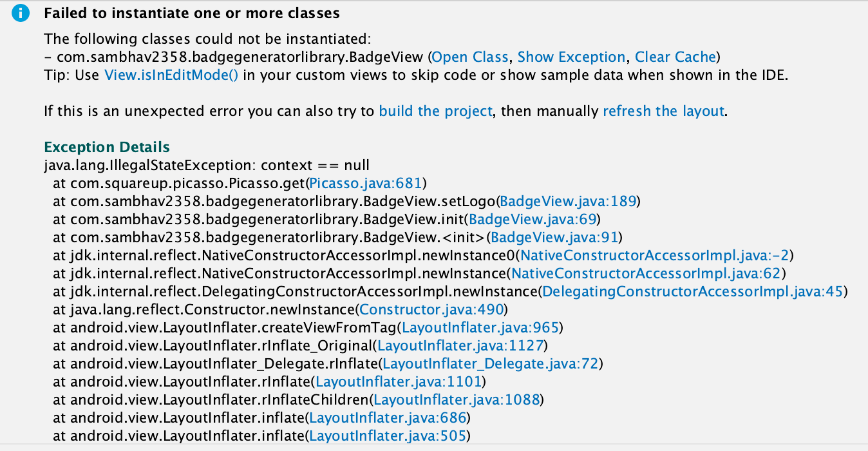Go to DelegatingConstructorAccessorImpl.java:45
This screenshot has width=868, height=451.
point(693,291)
